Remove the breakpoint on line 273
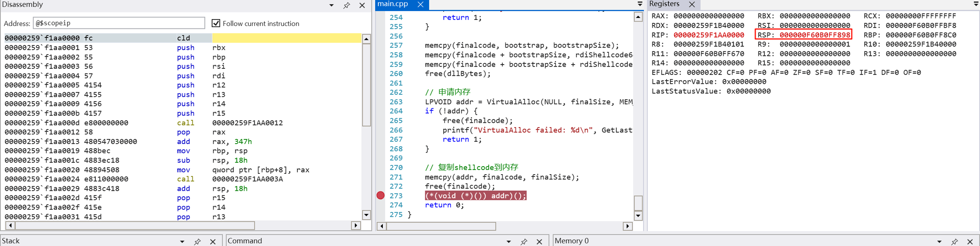 pyautogui.click(x=381, y=195)
